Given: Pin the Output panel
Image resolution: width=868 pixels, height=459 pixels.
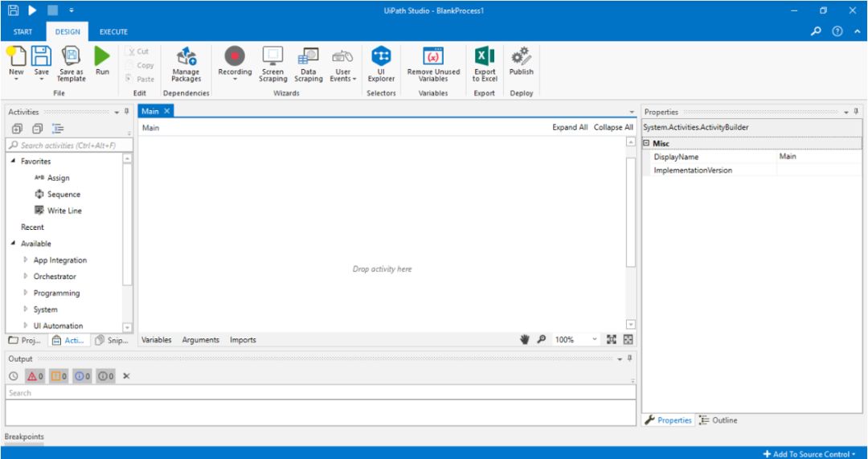Looking at the screenshot, I should coord(630,359).
